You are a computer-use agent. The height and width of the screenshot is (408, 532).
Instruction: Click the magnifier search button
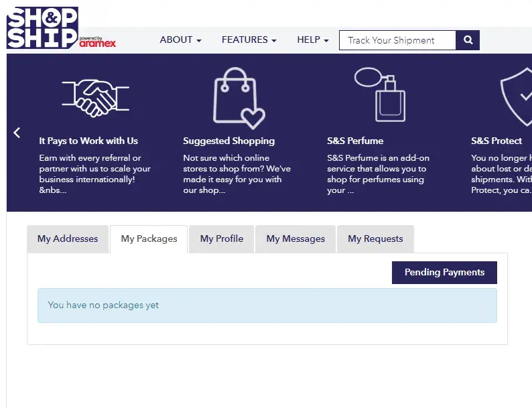pos(468,40)
